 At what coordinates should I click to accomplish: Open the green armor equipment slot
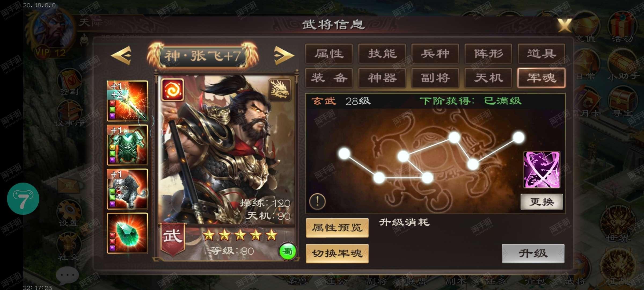(x=127, y=145)
